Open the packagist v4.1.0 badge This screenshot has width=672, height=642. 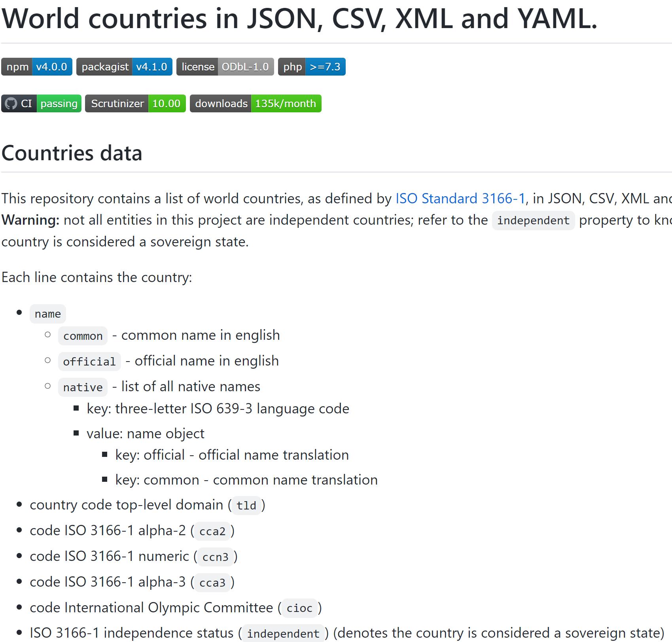tap(124, 67)
